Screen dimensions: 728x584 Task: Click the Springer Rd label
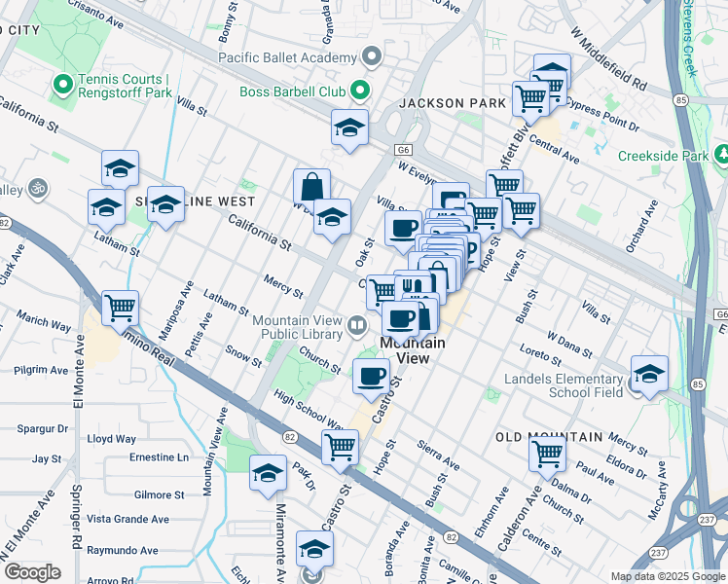click(77, 517)
